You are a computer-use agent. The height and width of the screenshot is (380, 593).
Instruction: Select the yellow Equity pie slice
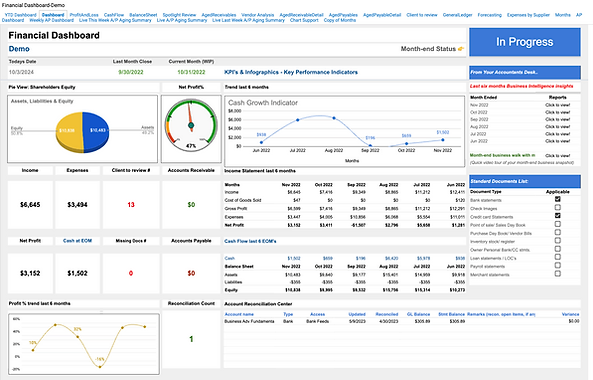pyautogui.click(x=70, y=132)
